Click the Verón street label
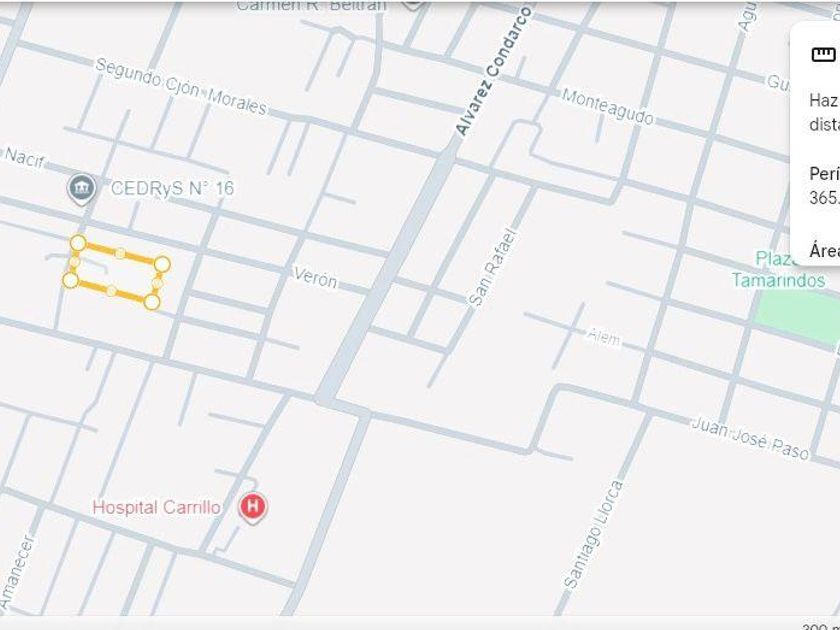This screenshot has width=840, height=630. [316, 278]
